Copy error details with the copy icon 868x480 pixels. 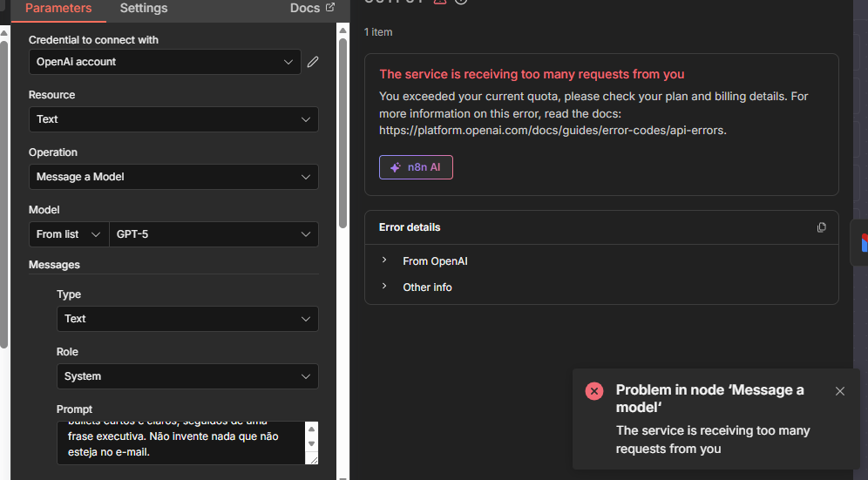(x=821, y=227)
